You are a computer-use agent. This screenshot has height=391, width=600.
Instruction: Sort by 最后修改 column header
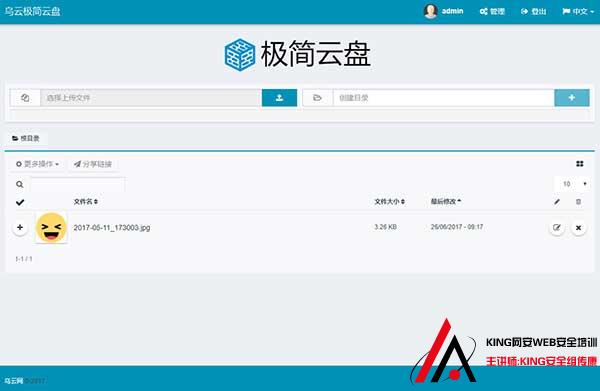(x=446, y=201)
